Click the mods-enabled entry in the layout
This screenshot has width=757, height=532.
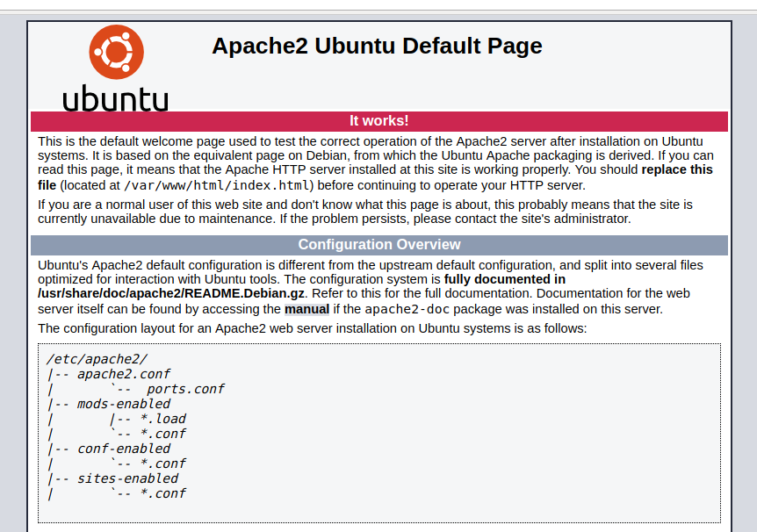tap(124, 404)
